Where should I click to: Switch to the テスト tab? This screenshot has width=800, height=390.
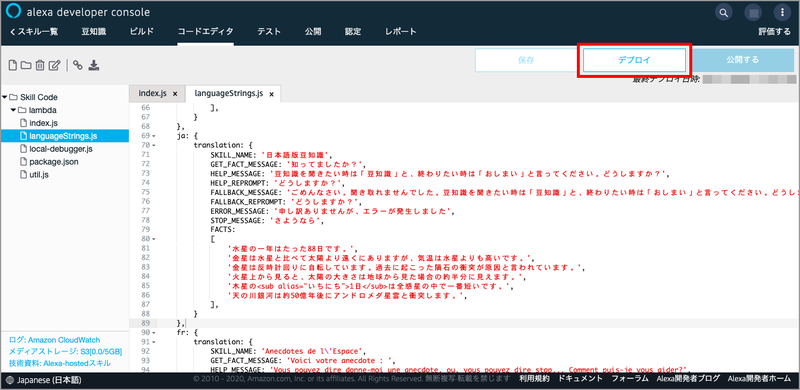point(269,32)
